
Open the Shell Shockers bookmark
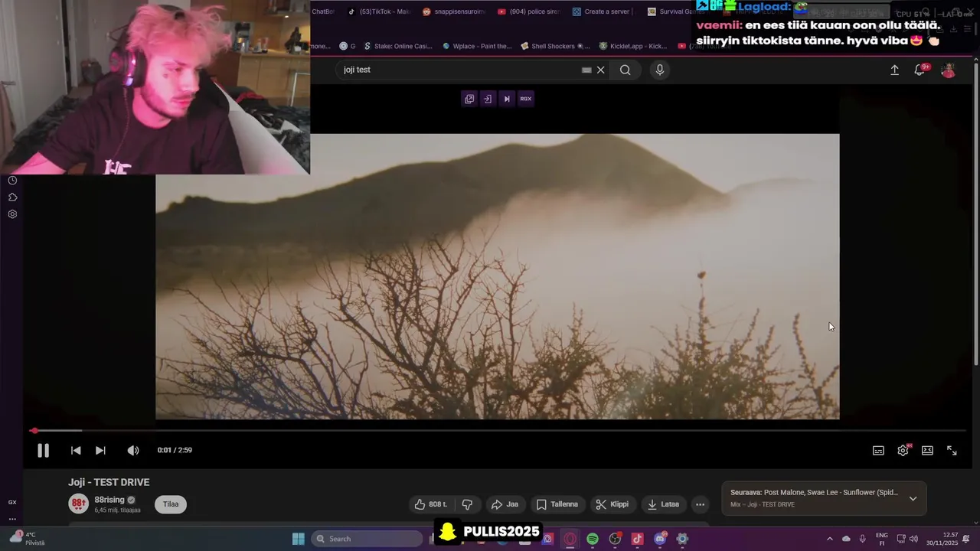[555, 46]
